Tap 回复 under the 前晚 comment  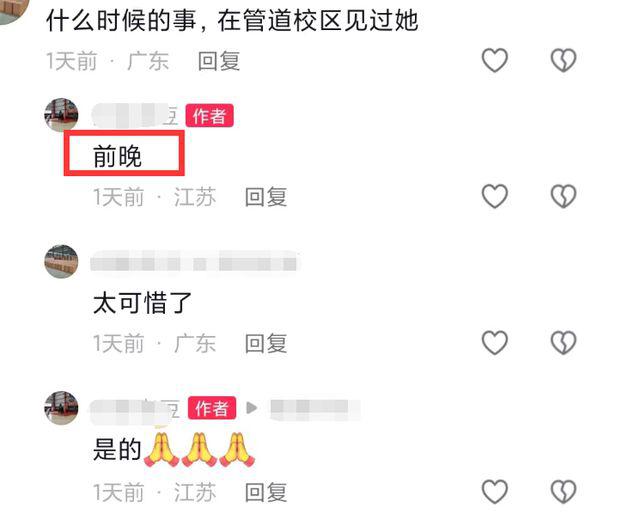coord(266,197)
